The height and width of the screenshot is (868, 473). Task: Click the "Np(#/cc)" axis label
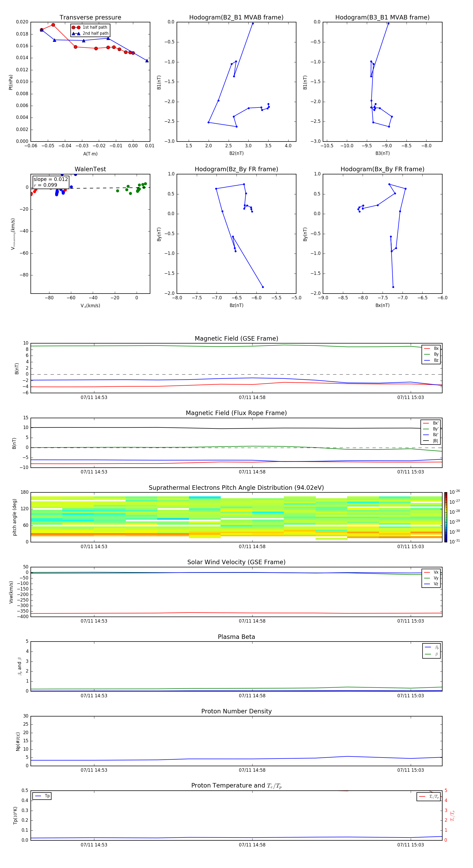point(18,741)
